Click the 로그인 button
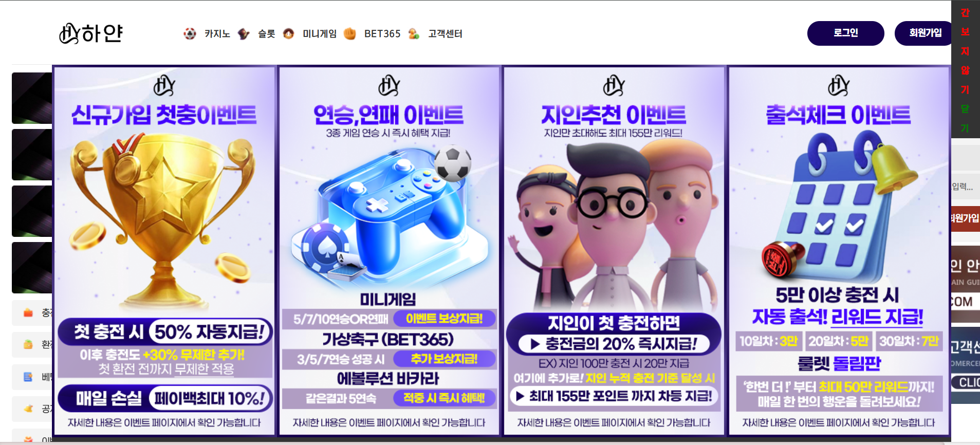The width and height of the screenshot is (980, 445). [x=845, y=33]
